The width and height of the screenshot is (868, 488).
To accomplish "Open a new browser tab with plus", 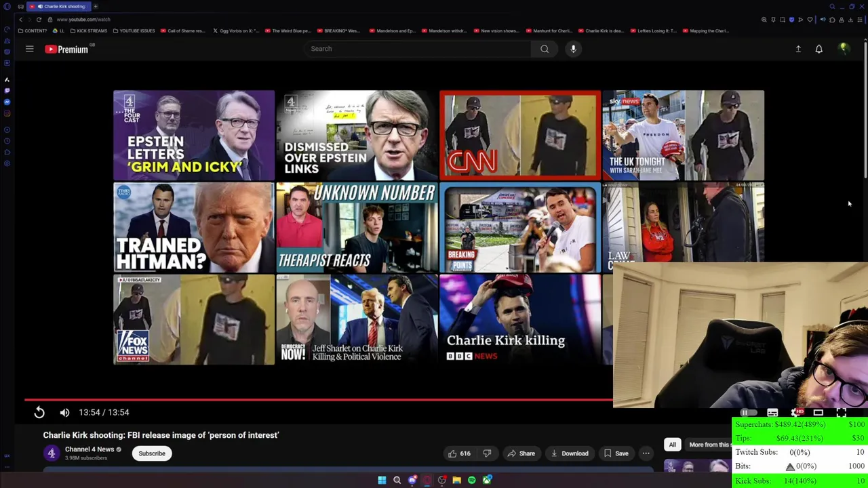I will (x=96, y=6).
